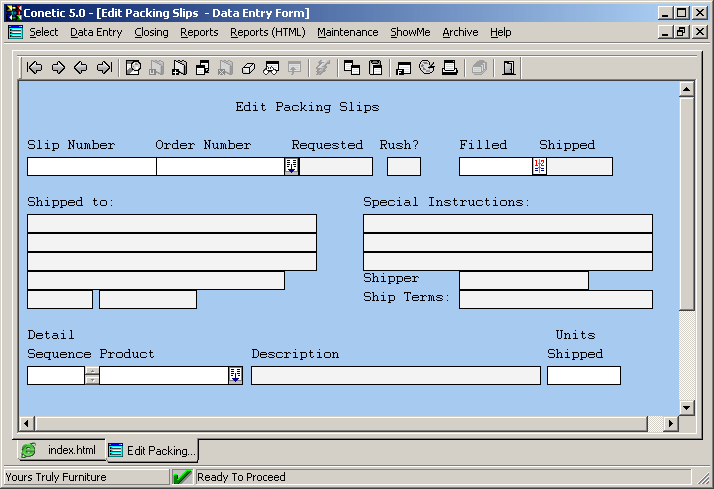This screenshot has height=489, width=714.
Task: Click in the Slip Number input field
Action: pyautogui.click(x=91, y=166)
